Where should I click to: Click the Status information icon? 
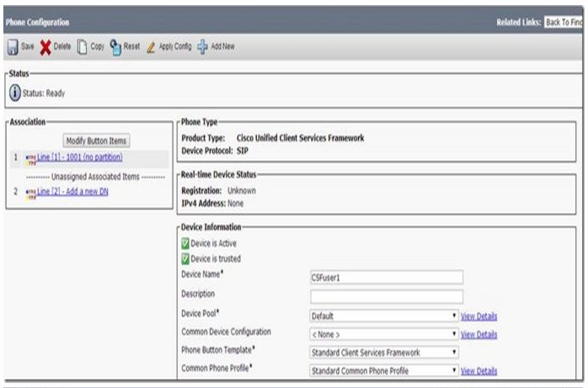(x=14, y=93)
